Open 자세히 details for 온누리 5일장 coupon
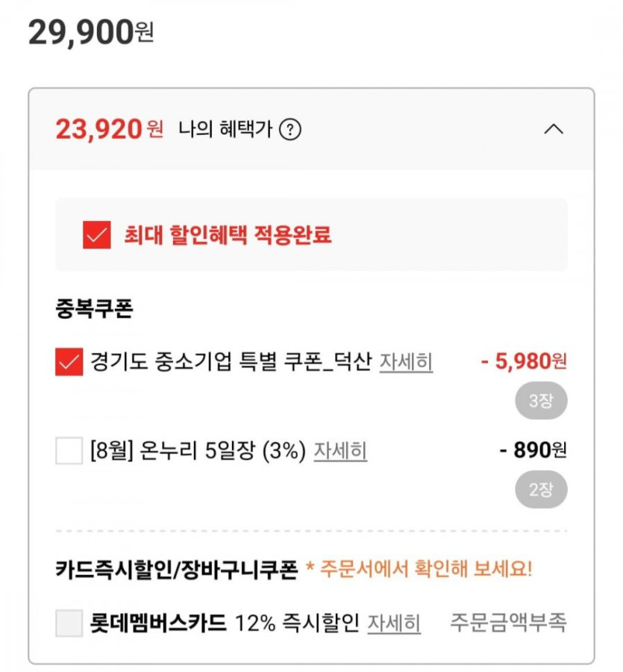The height and width of the screenshot is (672, 623). pos(339,451)
